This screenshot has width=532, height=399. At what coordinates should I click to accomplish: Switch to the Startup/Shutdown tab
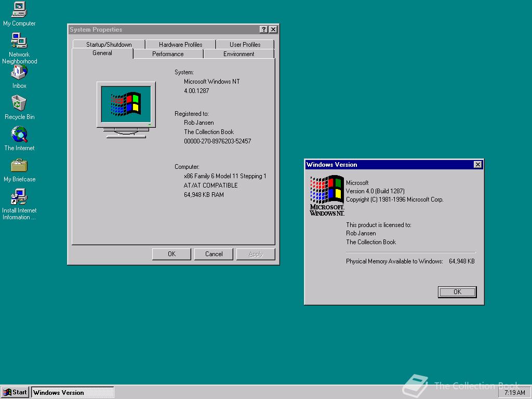coord(109,45)
